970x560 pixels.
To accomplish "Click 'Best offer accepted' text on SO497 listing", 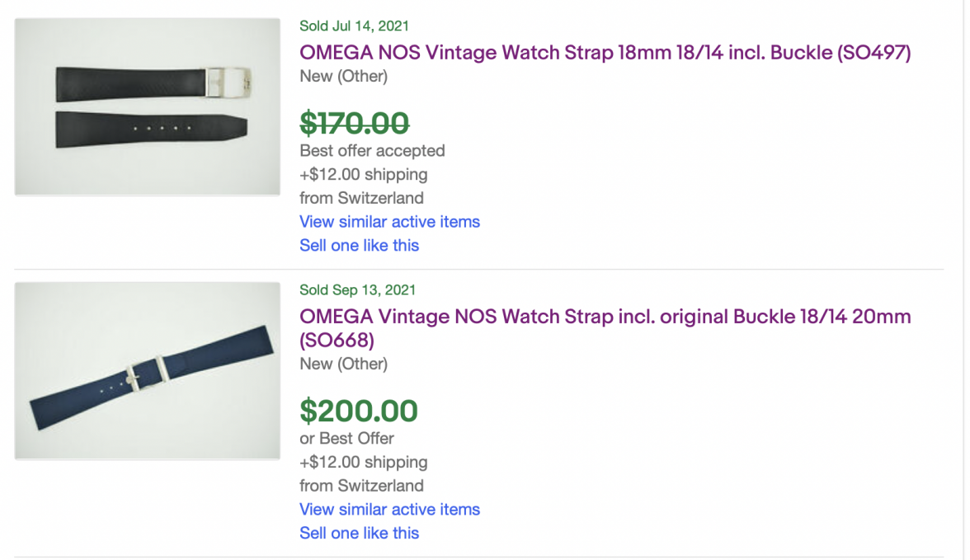I will click(372, 151).
